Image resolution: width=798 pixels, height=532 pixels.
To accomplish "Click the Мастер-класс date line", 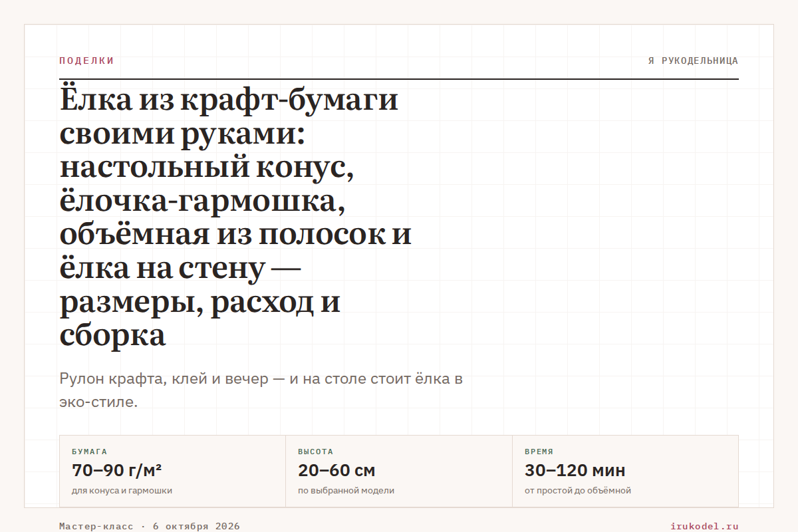I will pyautogui.click(x=150, y=526).
